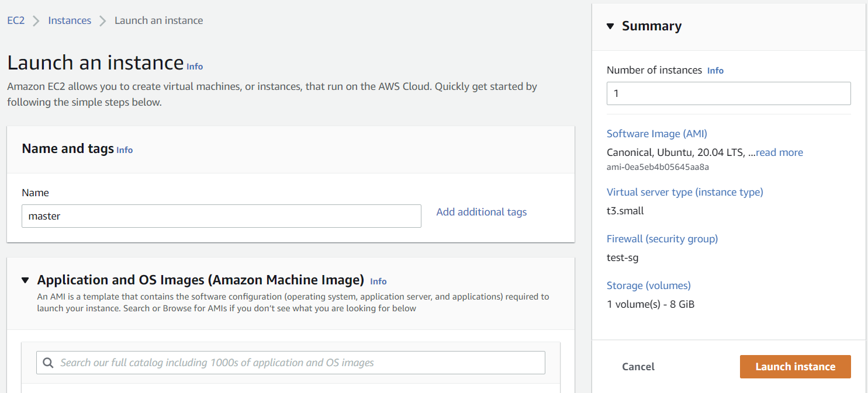Open Info link beside Launch an instance
Viewport: 868px width, 393px height.
195,67
